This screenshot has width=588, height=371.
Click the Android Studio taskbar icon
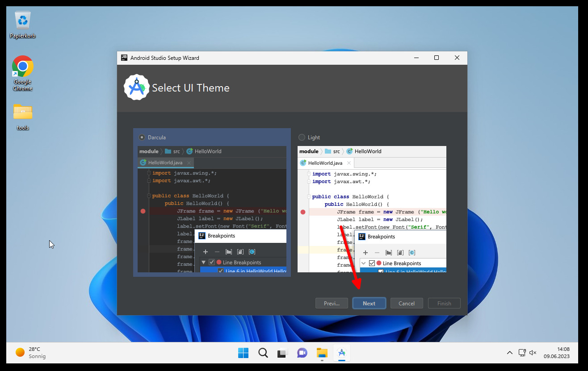point(342,353)
